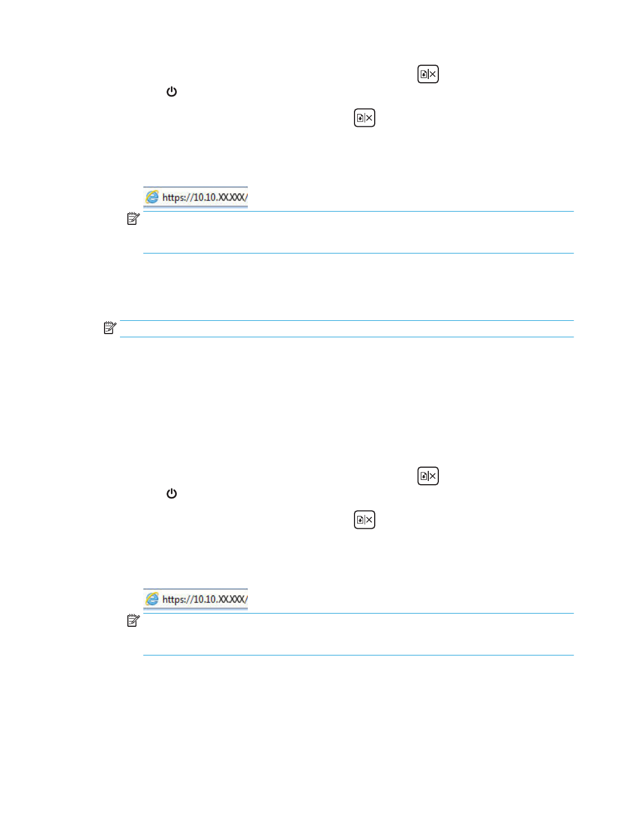Click the standalone note icon mid-page
The image size is (631, 840).
click(110, 328)
